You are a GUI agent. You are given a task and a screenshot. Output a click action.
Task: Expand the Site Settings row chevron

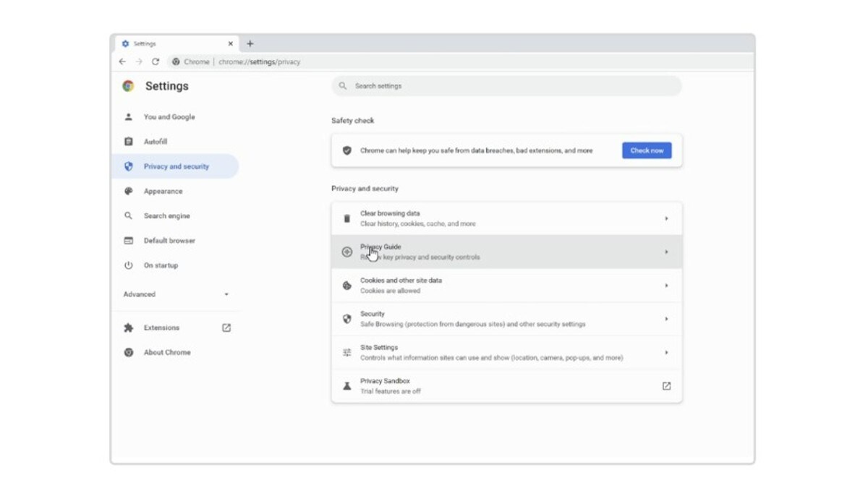(666, 353)
